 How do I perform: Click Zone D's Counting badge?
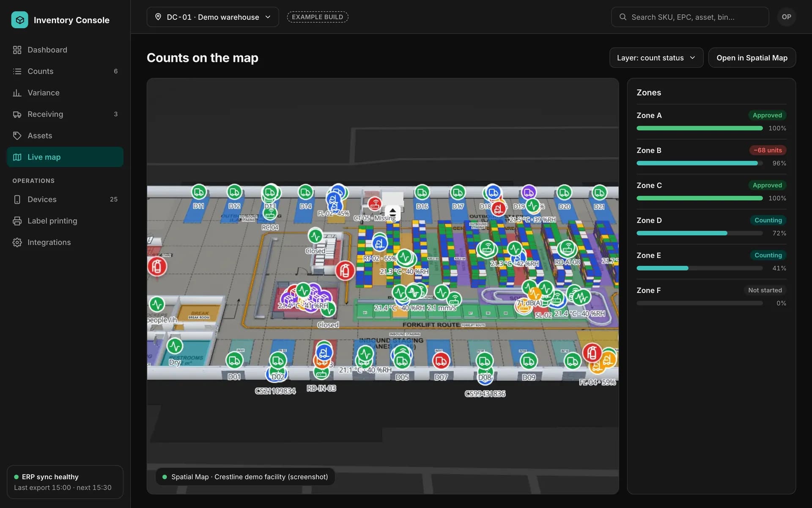768,220
